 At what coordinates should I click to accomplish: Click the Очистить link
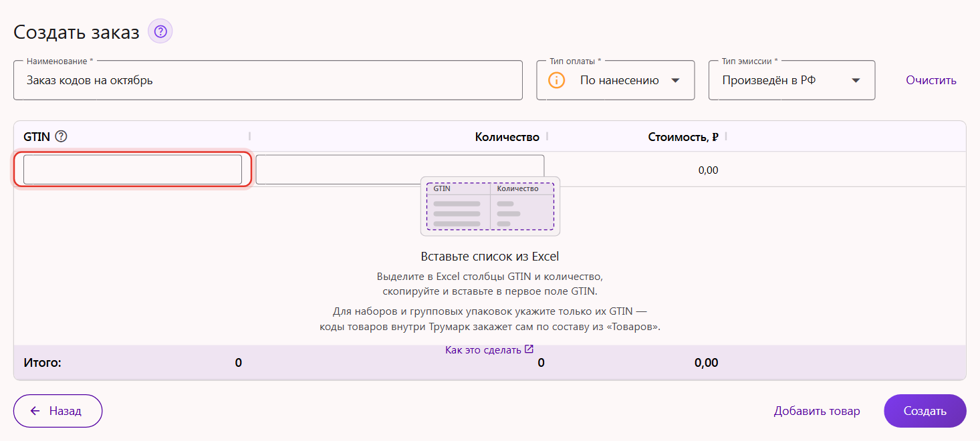point(931,80)
